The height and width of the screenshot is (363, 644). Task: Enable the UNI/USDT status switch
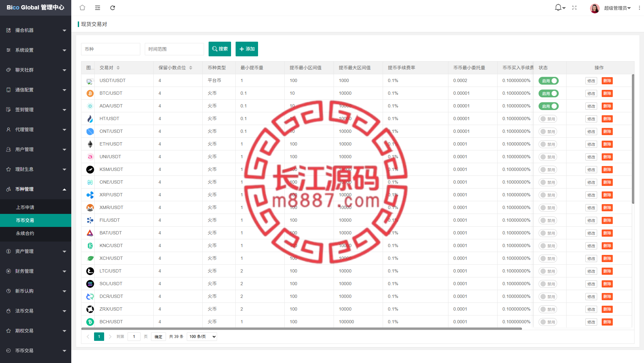[x=548, y=157]
